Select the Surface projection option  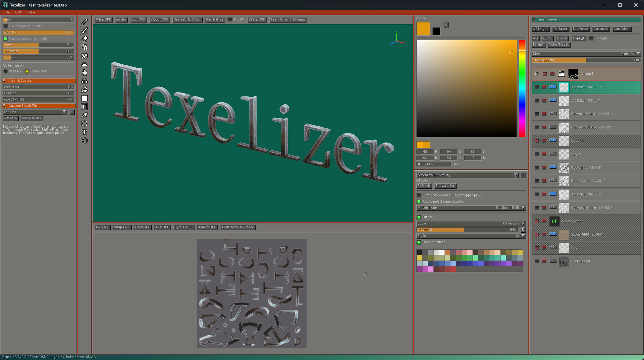[x=5, y=71]
